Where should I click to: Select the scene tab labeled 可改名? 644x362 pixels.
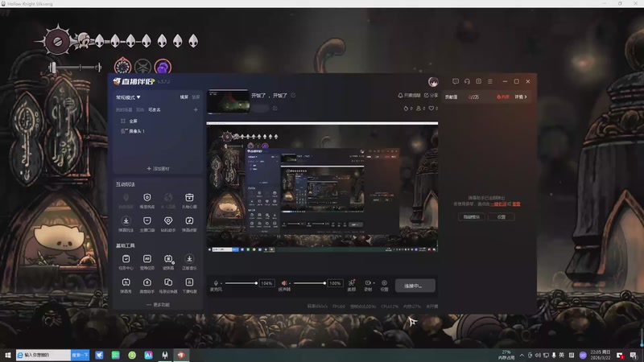pyautogui.click(x=155, y=109)
